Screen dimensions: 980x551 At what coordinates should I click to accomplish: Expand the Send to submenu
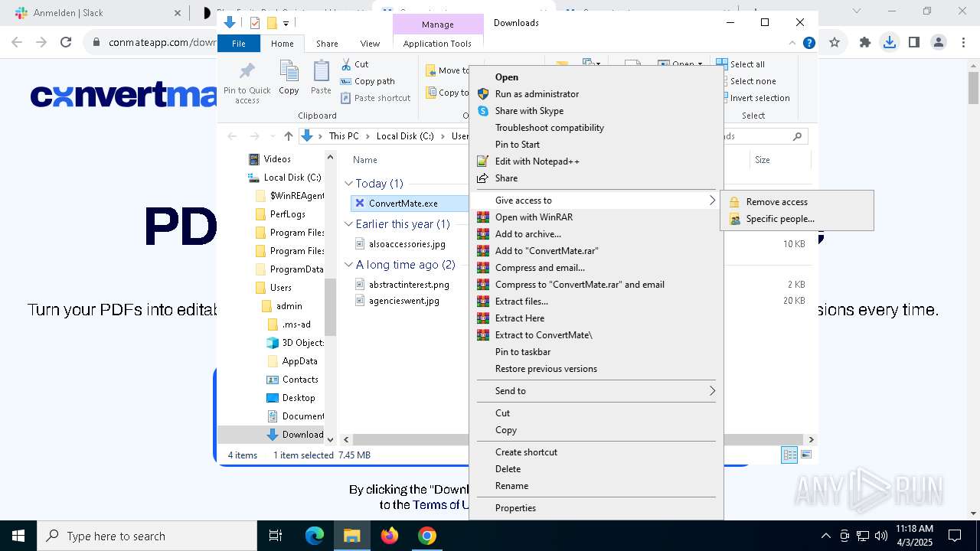[x=596, y=391]
